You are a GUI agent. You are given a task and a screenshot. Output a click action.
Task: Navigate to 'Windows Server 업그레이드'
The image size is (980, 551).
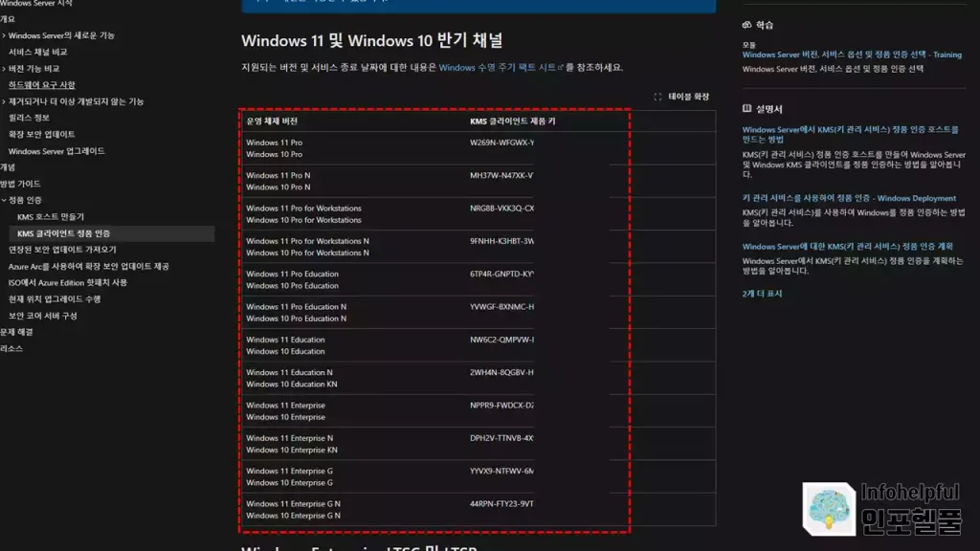[x=56, y=151]
